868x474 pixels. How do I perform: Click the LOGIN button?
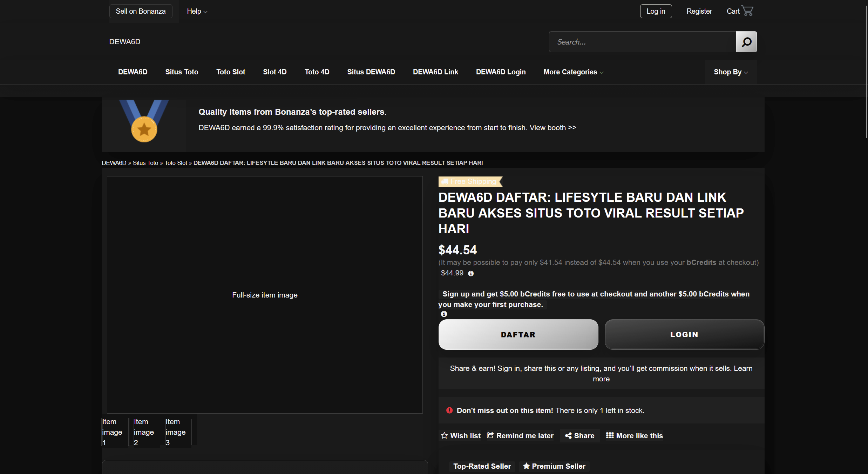click(x=684, y=334)
